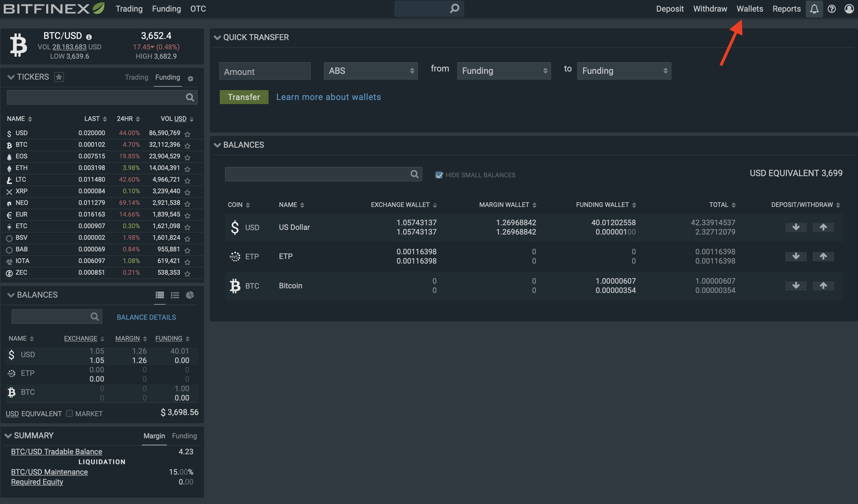Click the ETP coin icon in balances table
This screenshot has width=858, height=504.
coord(235,256)
